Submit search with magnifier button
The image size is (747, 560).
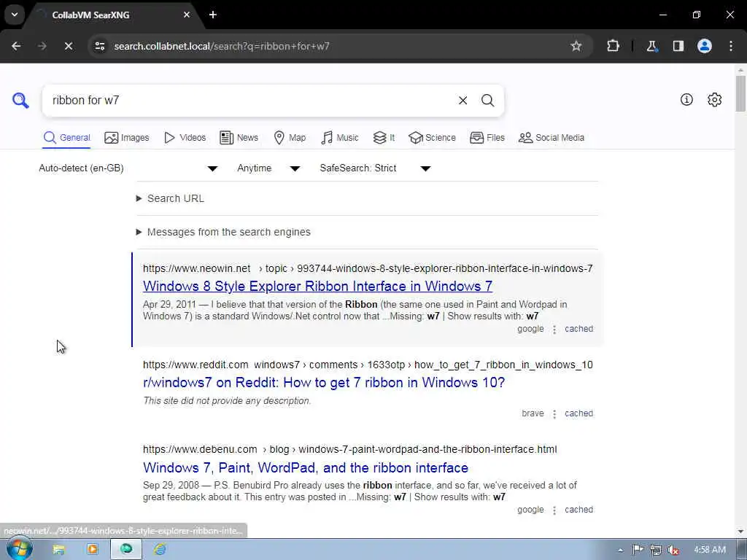[487, 101]
